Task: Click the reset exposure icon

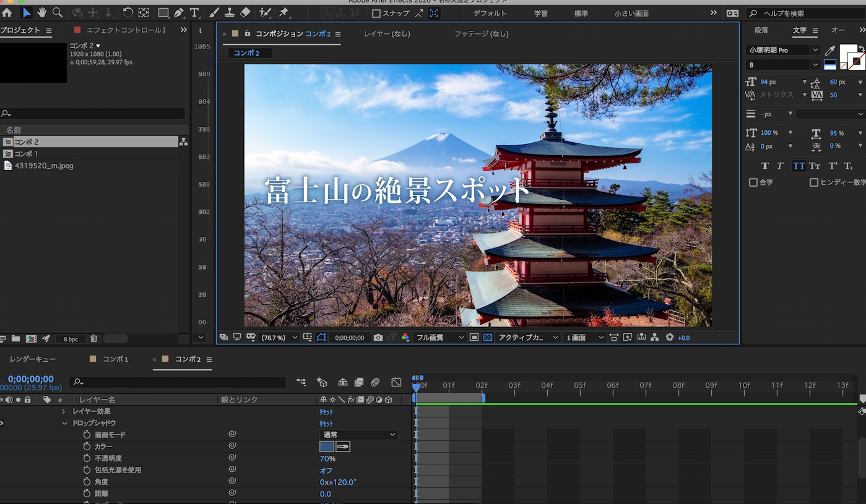Action: pyautogui.click(x=669, y=337)
